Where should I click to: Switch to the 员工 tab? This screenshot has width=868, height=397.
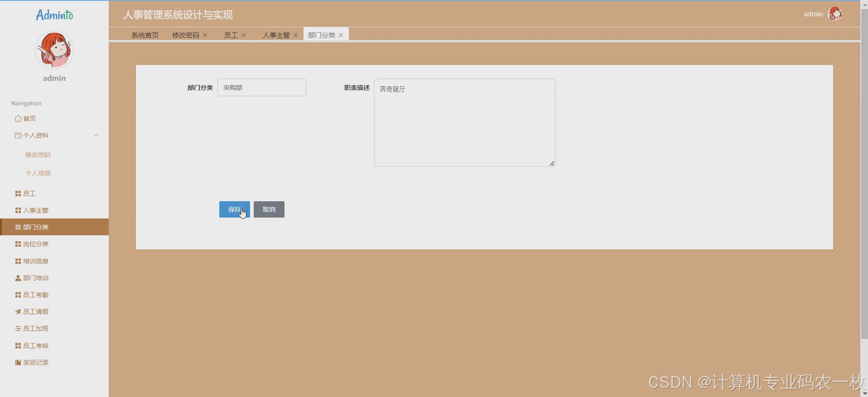(x=231, y=35)
